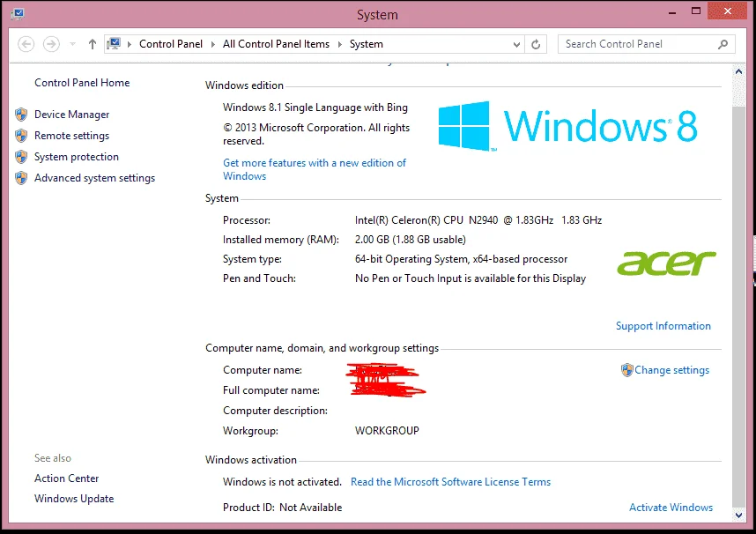756x534 pixels.
Task: Click the System window title bar icon
Action: click(18, 13)
